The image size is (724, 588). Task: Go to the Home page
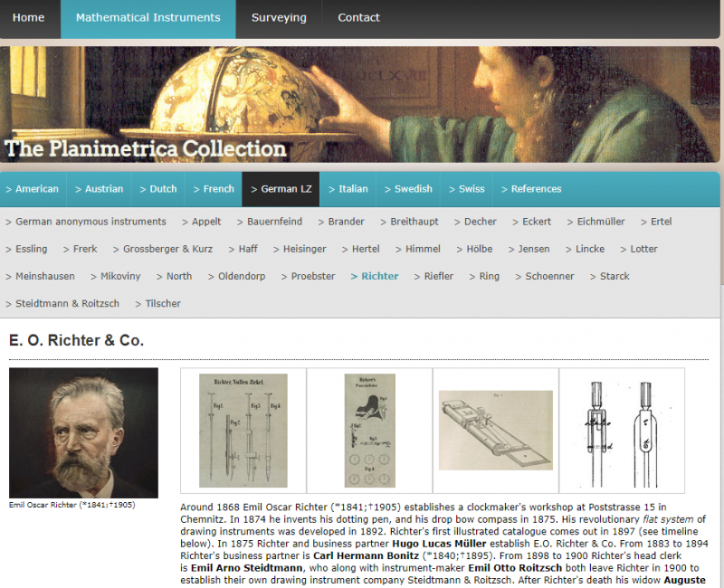29,17
